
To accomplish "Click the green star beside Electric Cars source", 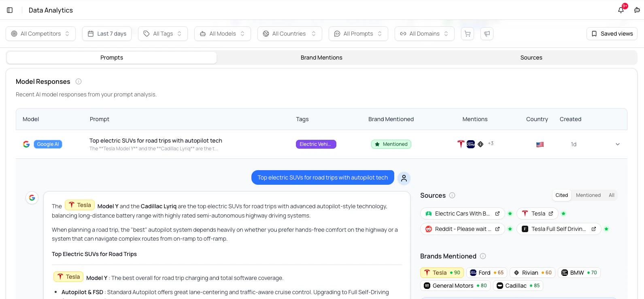I will [x=510, y=214].
